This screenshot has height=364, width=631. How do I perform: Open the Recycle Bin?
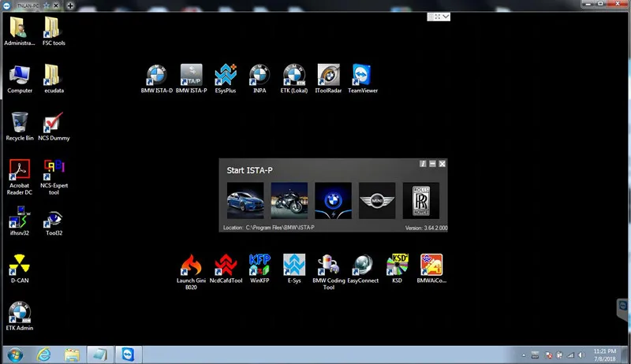coord(19,126)
